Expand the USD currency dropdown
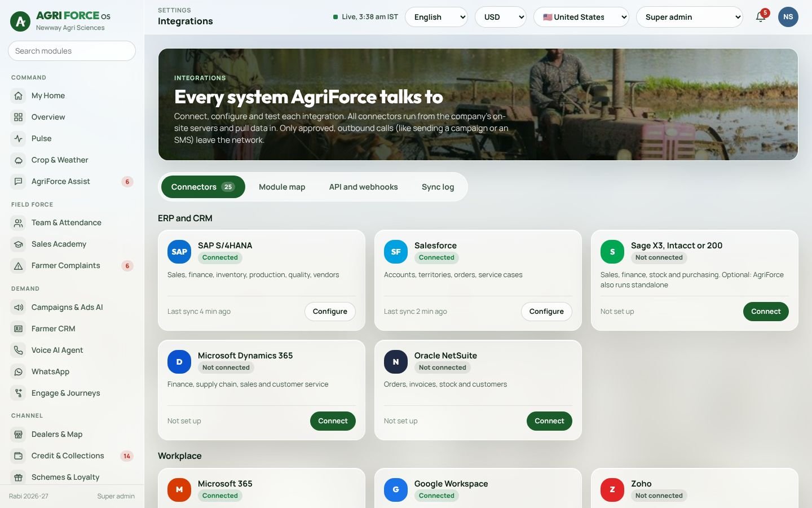The image size is (812, 508). (501, 17)
